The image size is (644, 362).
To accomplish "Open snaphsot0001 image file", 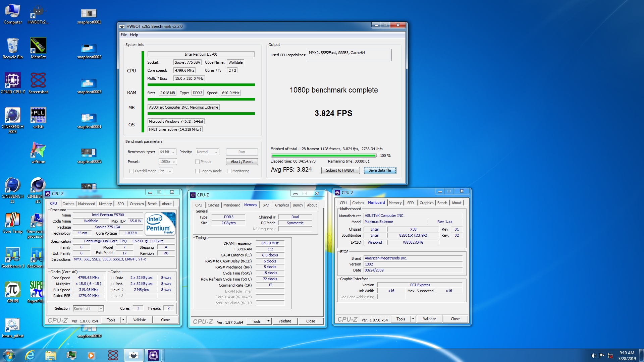I will tap(89, 16).
